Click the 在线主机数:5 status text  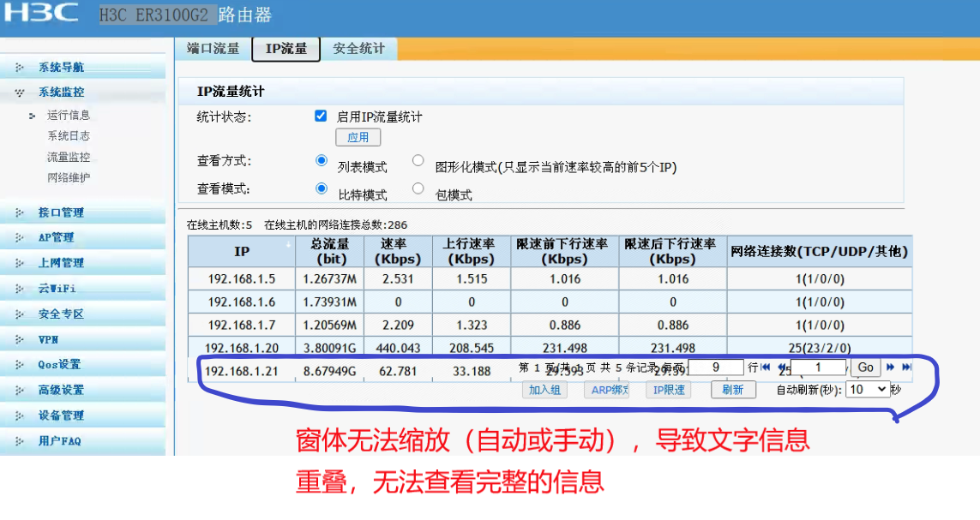coord(219,224)
